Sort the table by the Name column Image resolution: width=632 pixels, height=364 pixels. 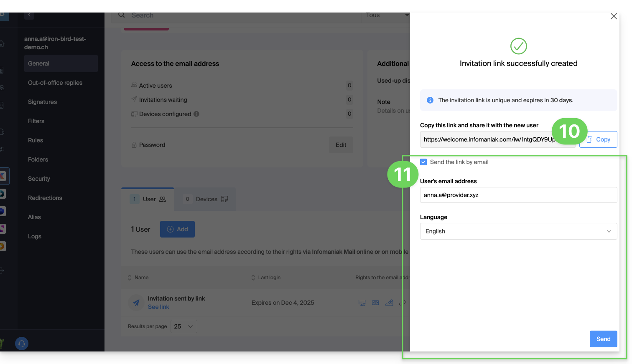coord(141,278)
